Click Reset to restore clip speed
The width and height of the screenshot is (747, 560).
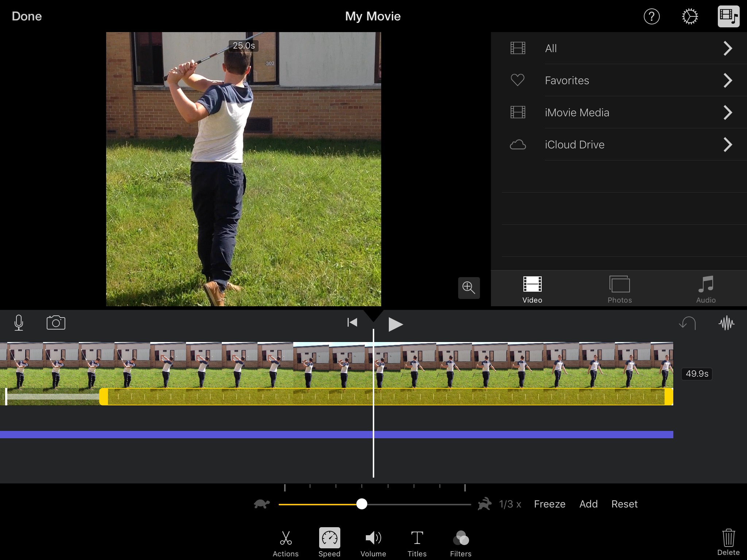(x=624, y=504)
